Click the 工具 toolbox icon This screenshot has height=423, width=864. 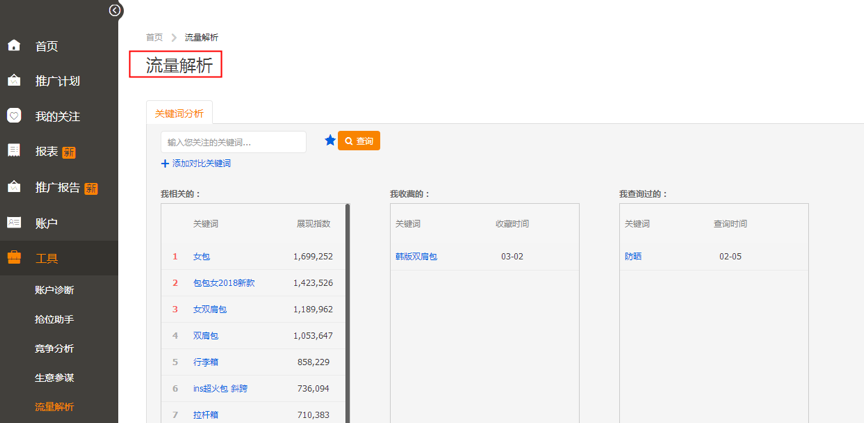[14, 258]
